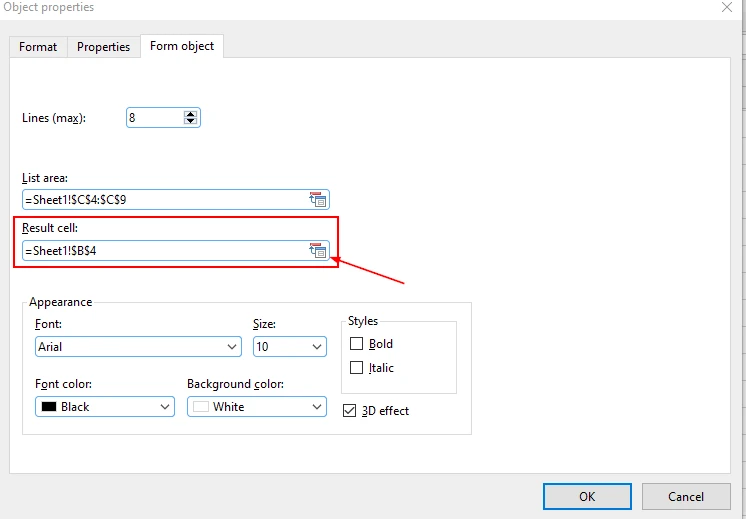Enable the Bold style checkbox

coord(357,344)
